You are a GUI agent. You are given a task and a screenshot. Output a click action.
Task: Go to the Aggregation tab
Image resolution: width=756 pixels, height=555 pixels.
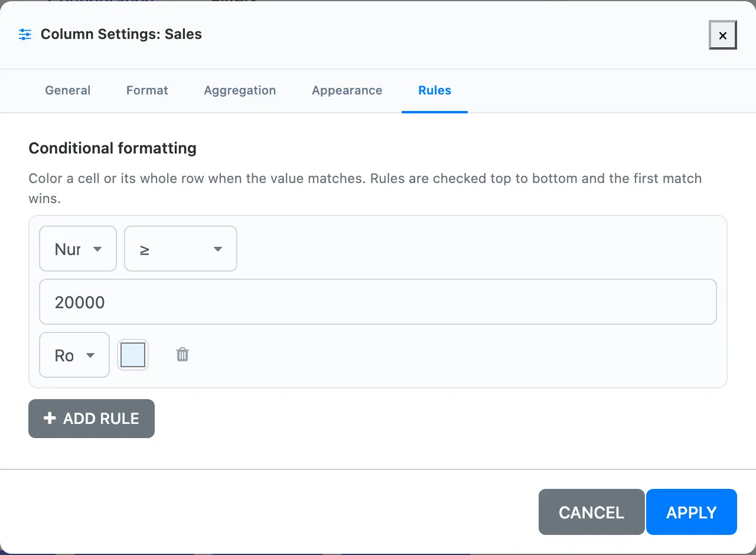coord(240,90)
